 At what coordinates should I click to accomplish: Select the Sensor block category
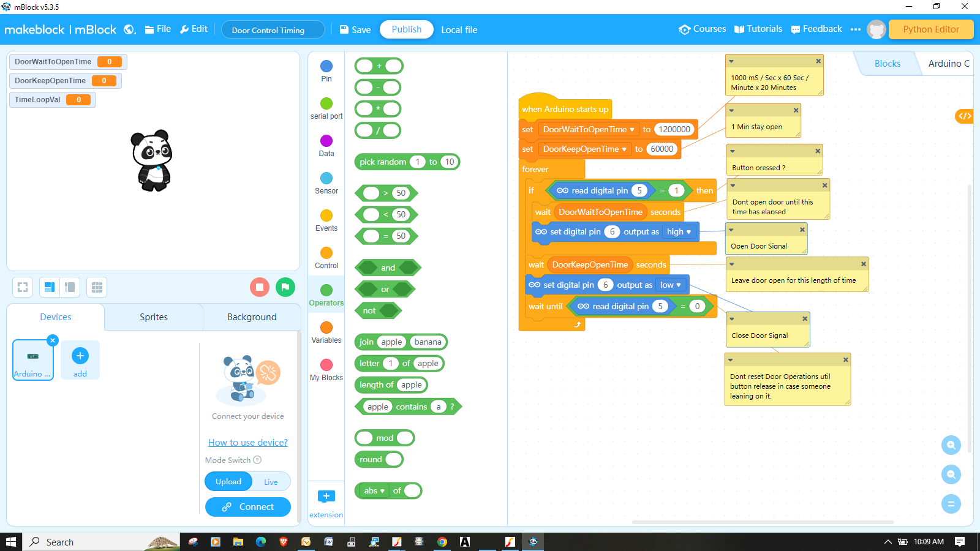326,183
